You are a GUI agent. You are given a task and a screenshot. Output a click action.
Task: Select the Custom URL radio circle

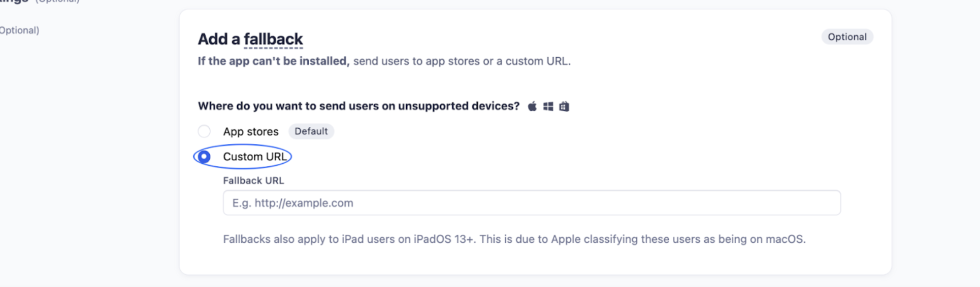tap(204, 157)
